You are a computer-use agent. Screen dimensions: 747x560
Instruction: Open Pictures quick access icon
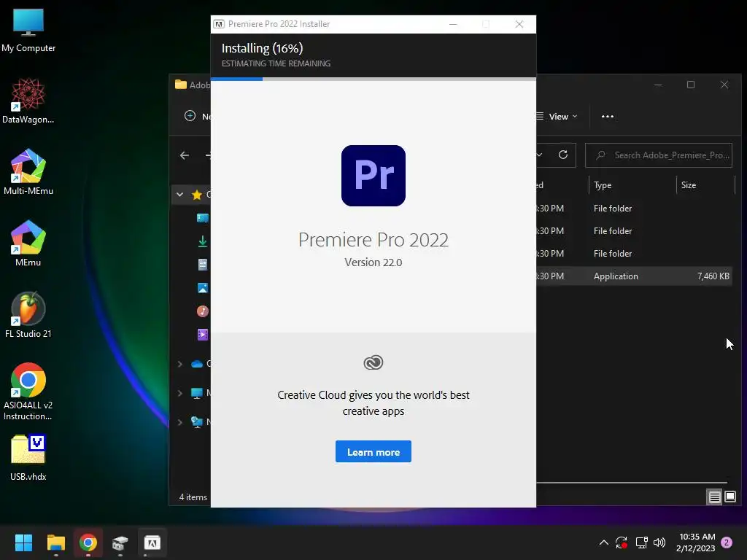203,287
